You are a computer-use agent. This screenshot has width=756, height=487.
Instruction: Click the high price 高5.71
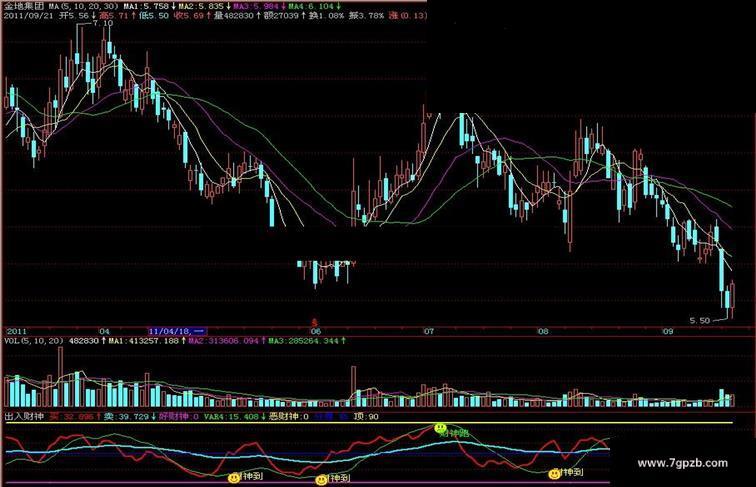coord(114,16)
